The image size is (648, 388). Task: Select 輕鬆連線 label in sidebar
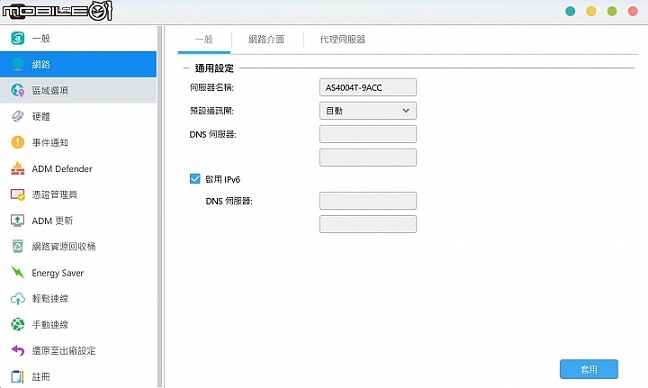tap(50, 298)
